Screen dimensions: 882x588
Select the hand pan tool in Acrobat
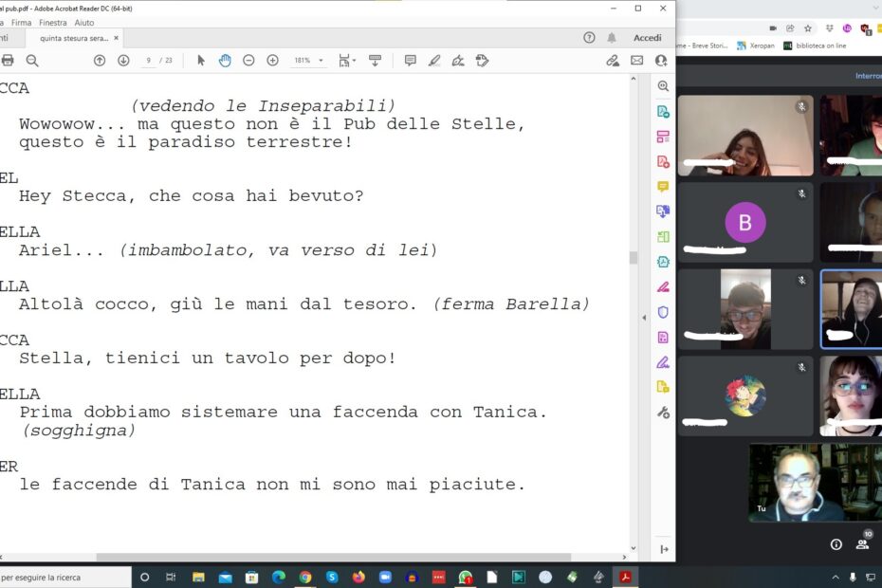pyautogui.click(x=225, y=61)
